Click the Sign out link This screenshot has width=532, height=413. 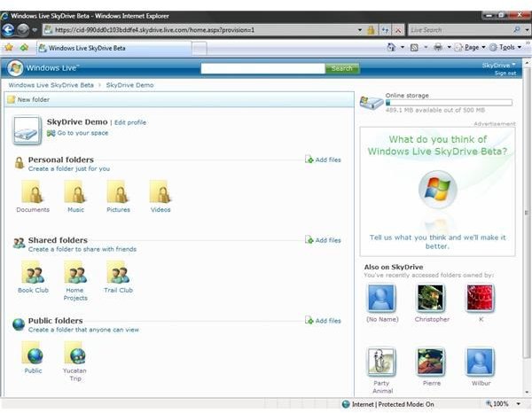505,73
